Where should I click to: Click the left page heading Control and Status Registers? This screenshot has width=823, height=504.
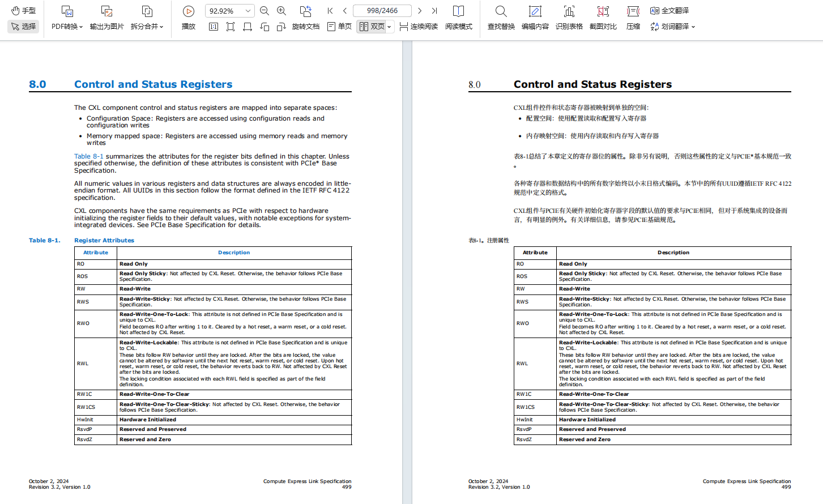tap(153, 84)
